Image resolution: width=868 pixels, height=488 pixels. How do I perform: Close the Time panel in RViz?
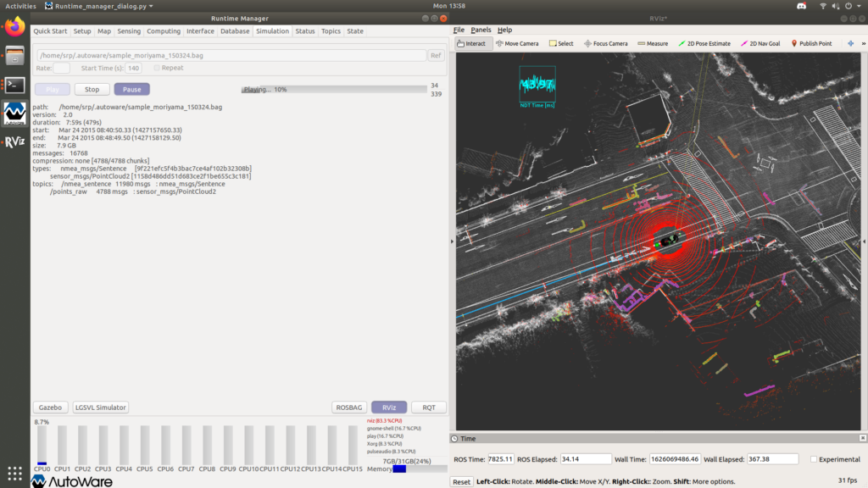(x=862, y=438)
